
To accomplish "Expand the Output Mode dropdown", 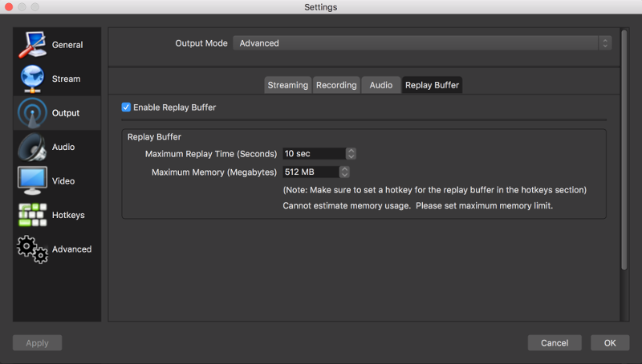I will coord(422,43).
